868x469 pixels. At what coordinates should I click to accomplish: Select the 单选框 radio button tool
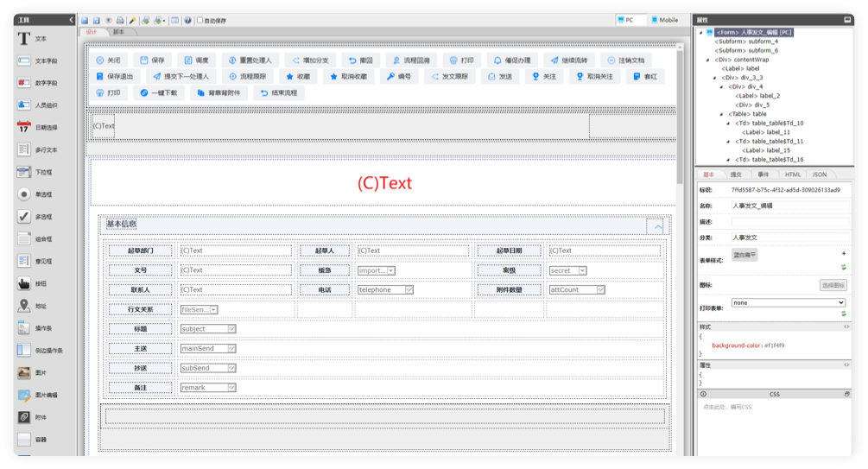pyautogui.click(x=35, y=194)
